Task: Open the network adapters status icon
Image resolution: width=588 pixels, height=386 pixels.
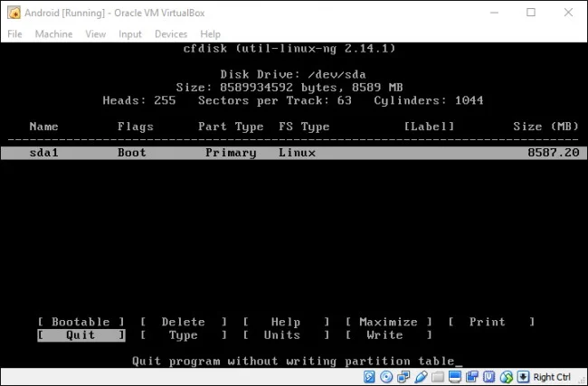Action: point(403,377)
